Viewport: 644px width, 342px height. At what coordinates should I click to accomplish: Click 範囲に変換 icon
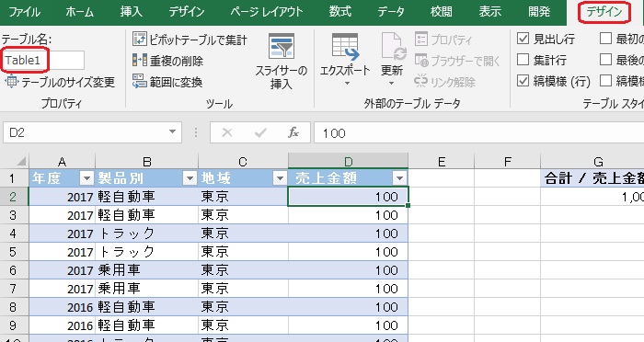coord(140,82)
